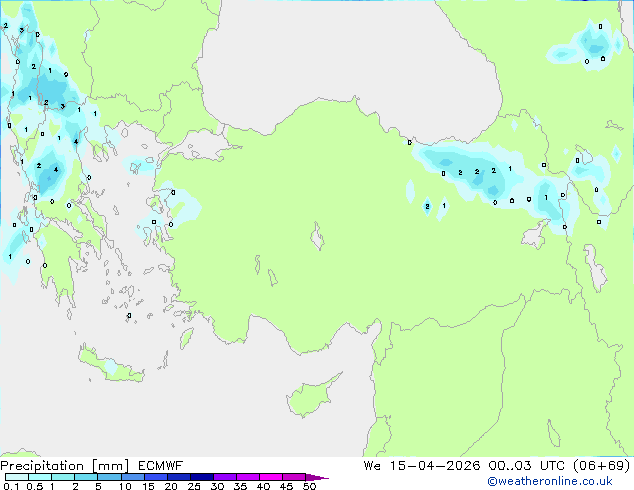
Task: Click the 'ECMWF' model label
Action: click(x=161, y=466)
